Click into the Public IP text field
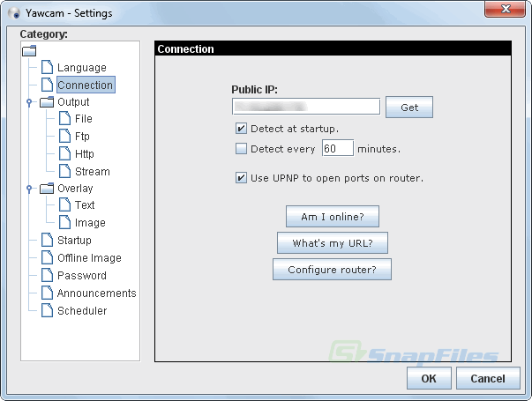This screenshot has width=532, height=401. click(x=306, y=107)
